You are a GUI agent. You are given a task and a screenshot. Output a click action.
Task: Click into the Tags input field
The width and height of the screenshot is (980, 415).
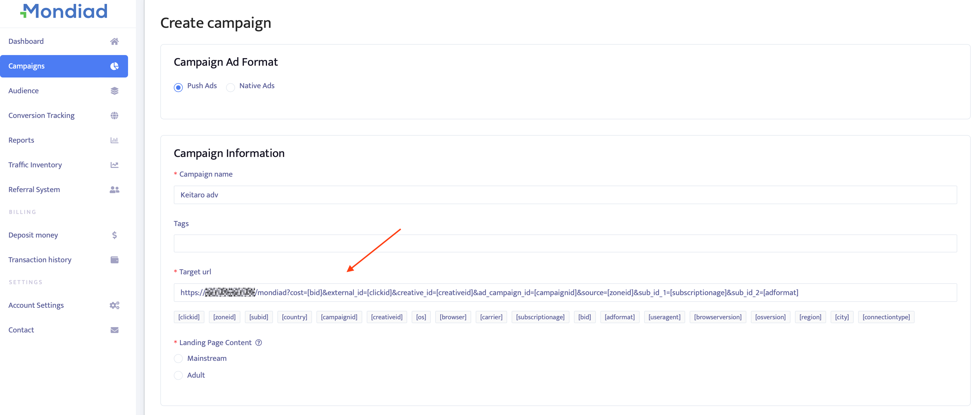point(565,243)
